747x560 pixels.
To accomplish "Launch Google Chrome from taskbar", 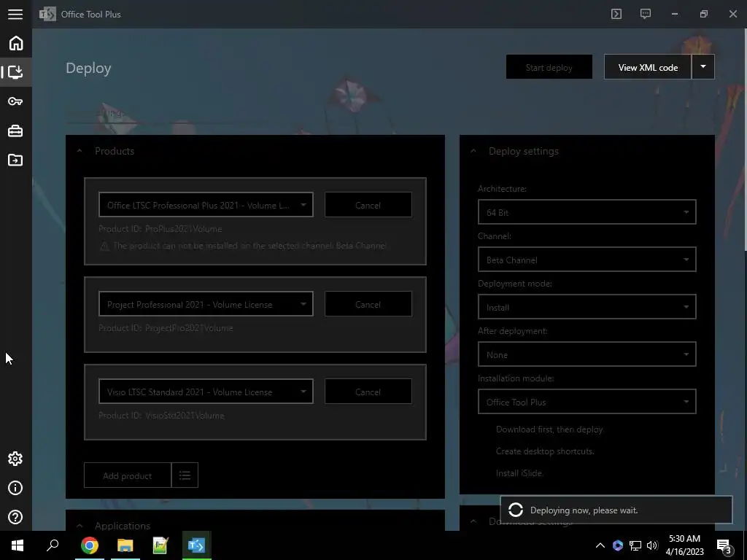I will pos(89,545).
